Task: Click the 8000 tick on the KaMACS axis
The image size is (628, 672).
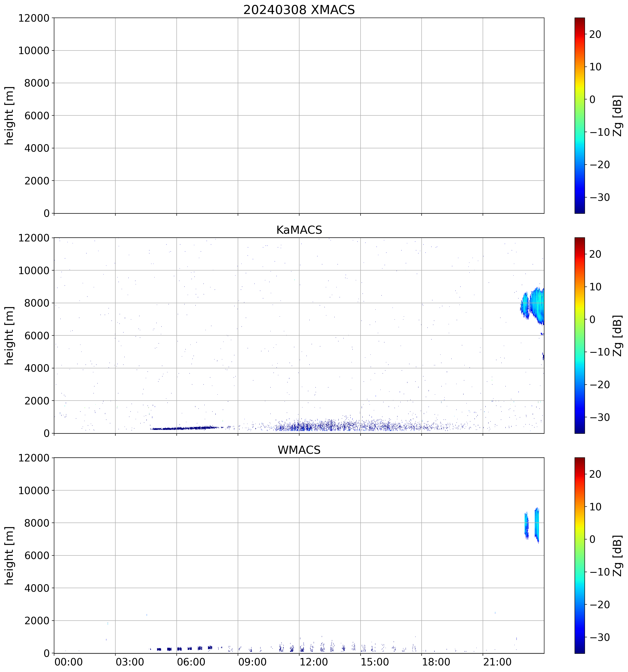Action: (x=37, y=303)
